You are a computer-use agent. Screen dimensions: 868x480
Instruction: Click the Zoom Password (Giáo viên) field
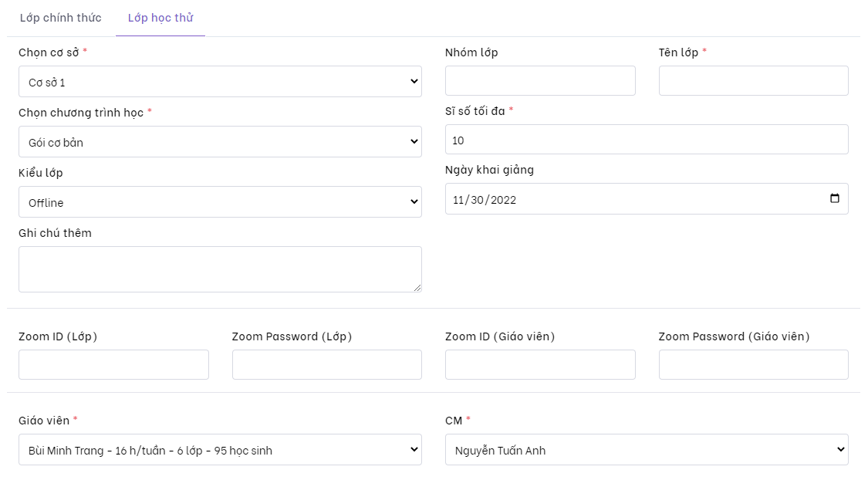(753, 364)
